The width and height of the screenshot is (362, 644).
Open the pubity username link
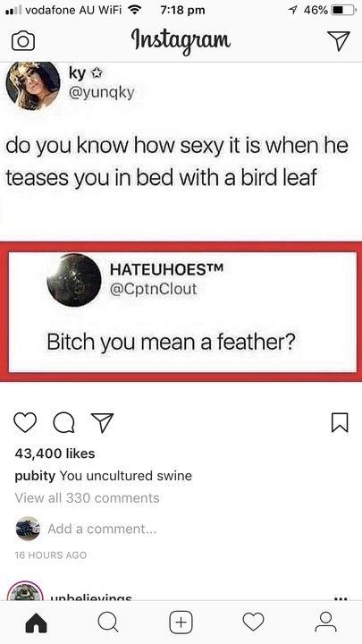35,476
